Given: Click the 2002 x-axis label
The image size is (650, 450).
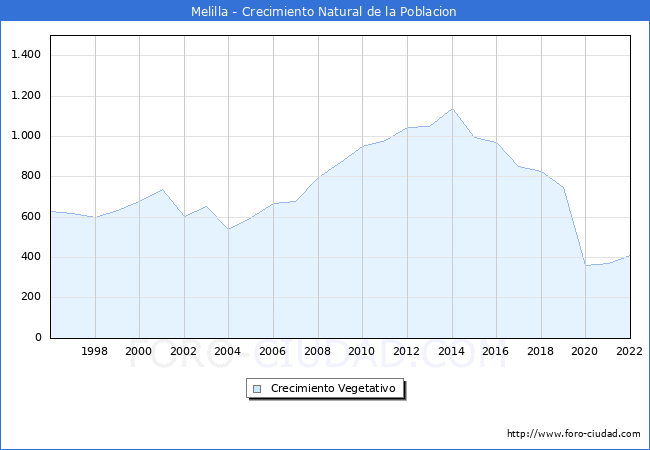Looking at the screenshot, I should click(x=183, y=351).
